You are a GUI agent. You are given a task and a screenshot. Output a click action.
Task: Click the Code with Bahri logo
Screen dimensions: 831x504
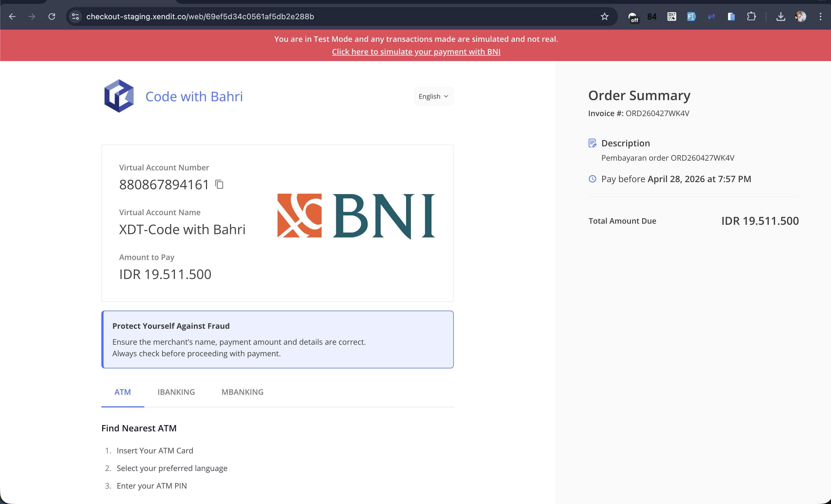[119, 96]
